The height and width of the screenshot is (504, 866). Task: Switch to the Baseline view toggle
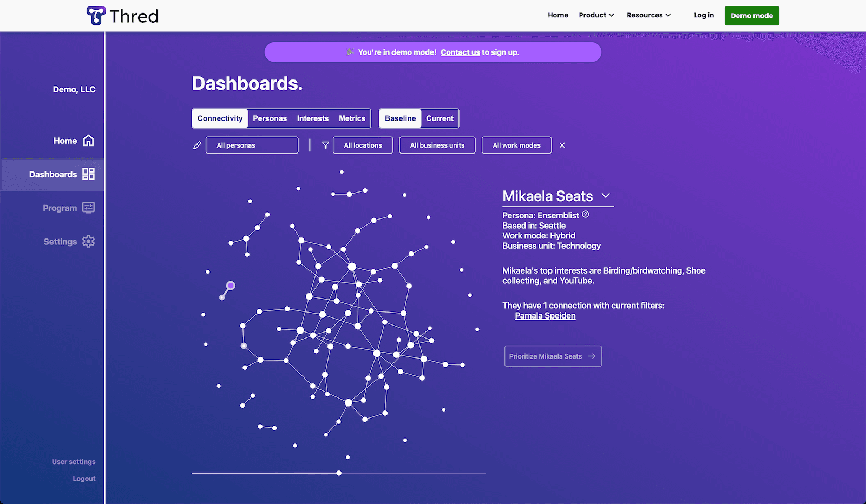pyautogui.click(x=400, y=118)
